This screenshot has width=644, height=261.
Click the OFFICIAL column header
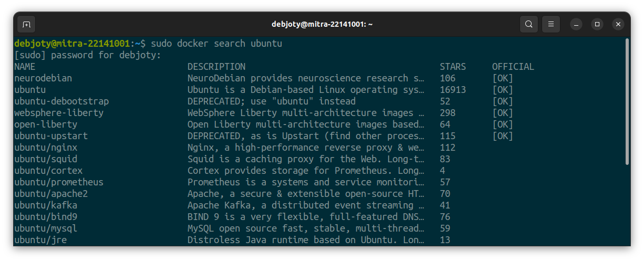coord(513,67)
